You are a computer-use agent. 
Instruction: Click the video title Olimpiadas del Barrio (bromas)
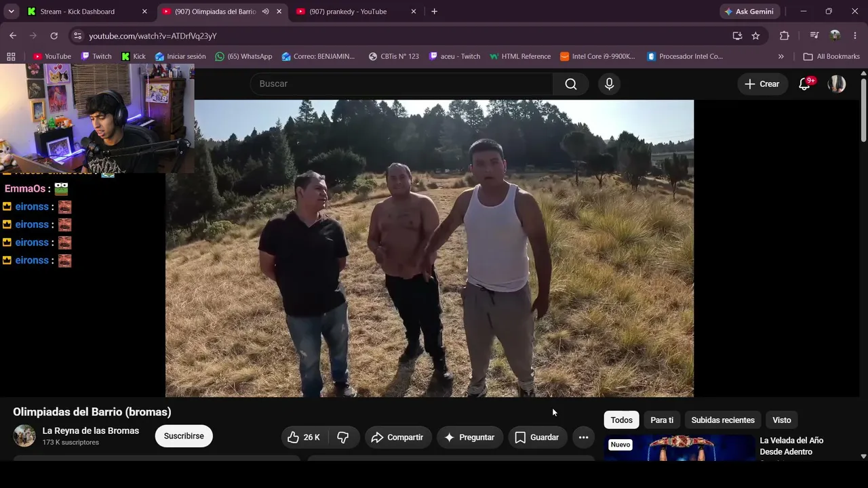[92, 411]
